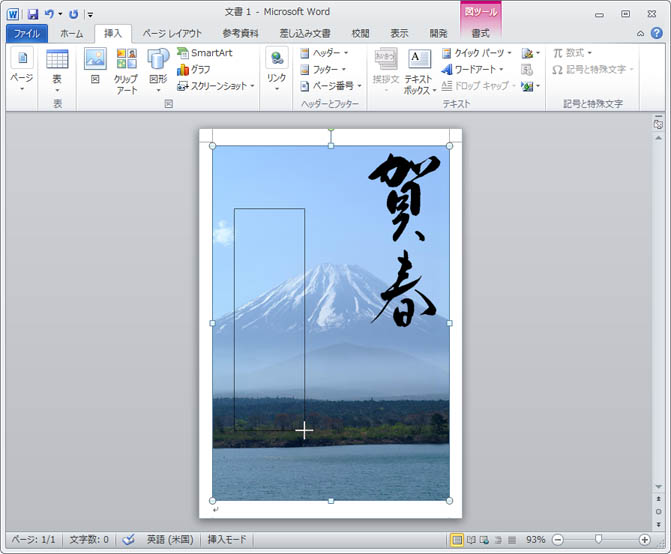Viewport: 671px width, 554px height.
Task: Switch to Print Layout view button
Action: pos(457,539)
